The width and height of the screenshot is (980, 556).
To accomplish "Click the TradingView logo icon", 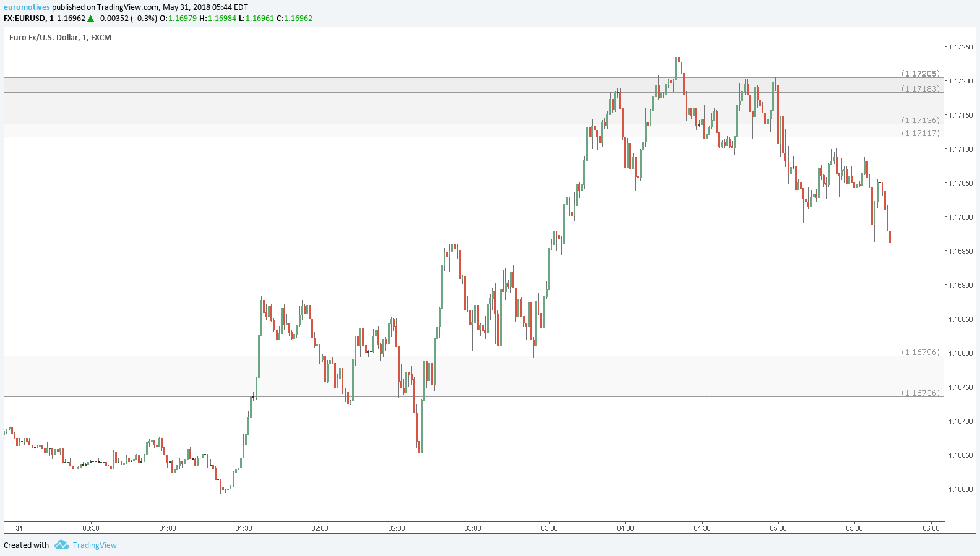I will click(61, 545).
